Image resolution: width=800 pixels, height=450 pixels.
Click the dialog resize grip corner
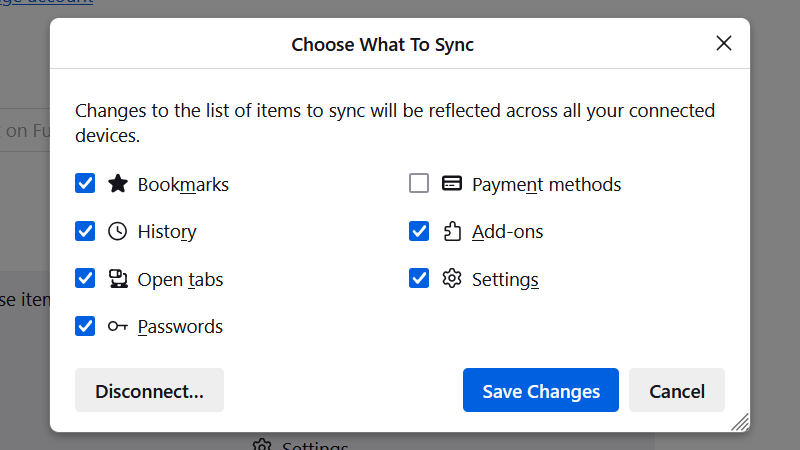coord(740,422)
